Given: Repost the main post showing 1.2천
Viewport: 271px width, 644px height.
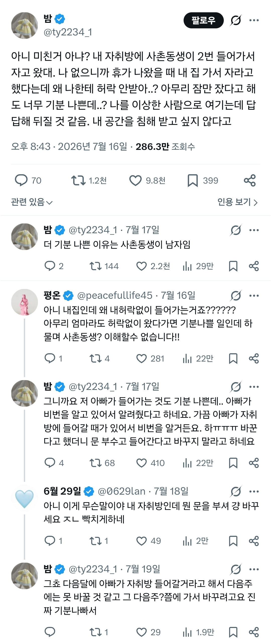Looking at the screenshot, I should [89, 181].
